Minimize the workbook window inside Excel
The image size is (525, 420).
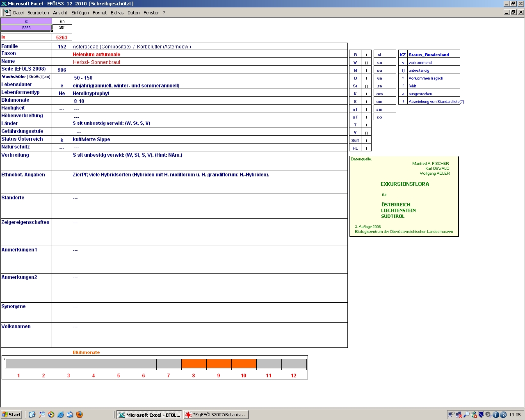pyautogui.click(x=507, y=12)
